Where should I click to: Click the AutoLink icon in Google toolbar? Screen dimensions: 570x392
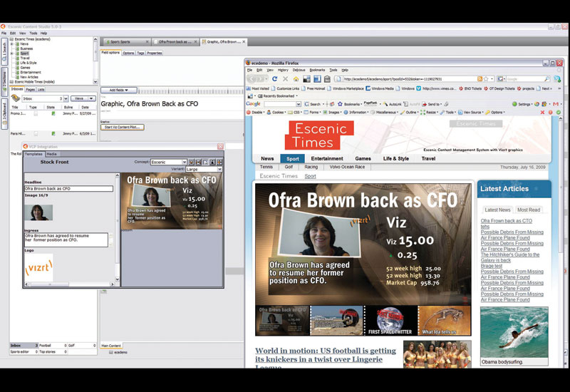385,104
